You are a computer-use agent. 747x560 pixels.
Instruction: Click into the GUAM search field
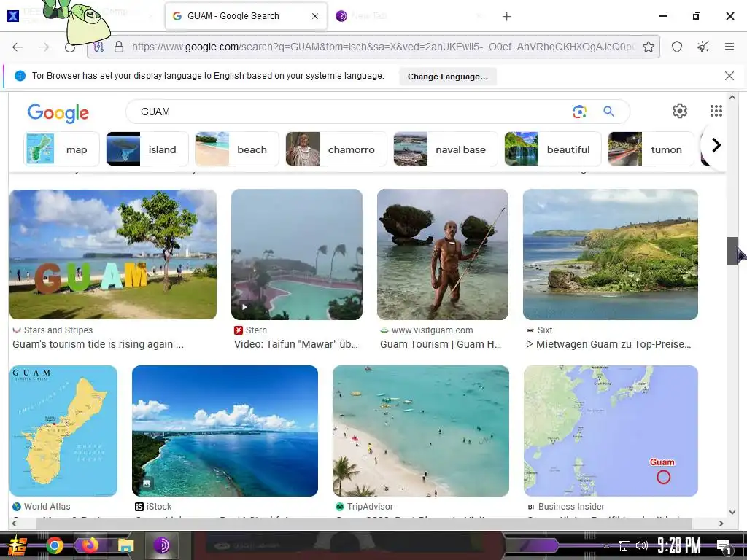352,112
